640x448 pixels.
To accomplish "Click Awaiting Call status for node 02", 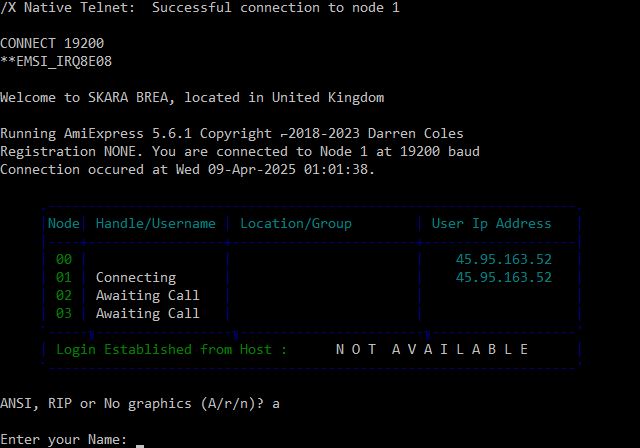I will click(148, 295).
